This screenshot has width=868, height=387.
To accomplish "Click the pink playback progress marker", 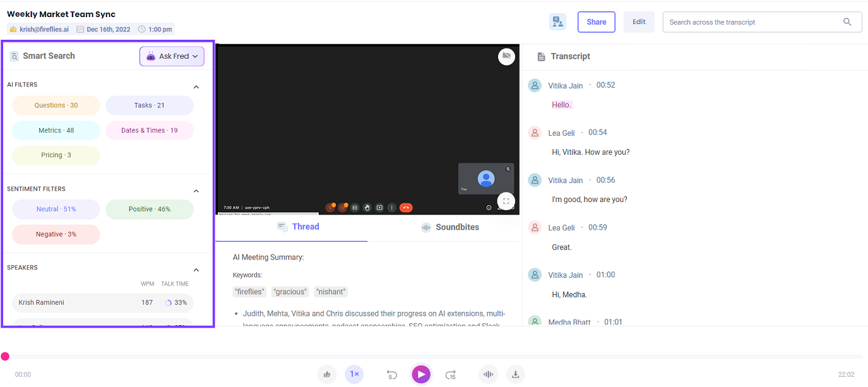I will (x=5, y=356).
